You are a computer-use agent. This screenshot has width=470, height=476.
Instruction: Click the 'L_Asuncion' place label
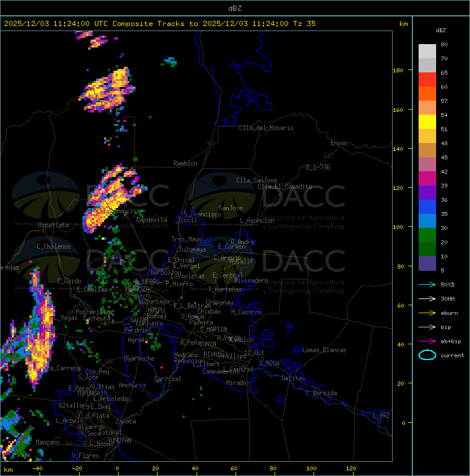click(257, 220)
